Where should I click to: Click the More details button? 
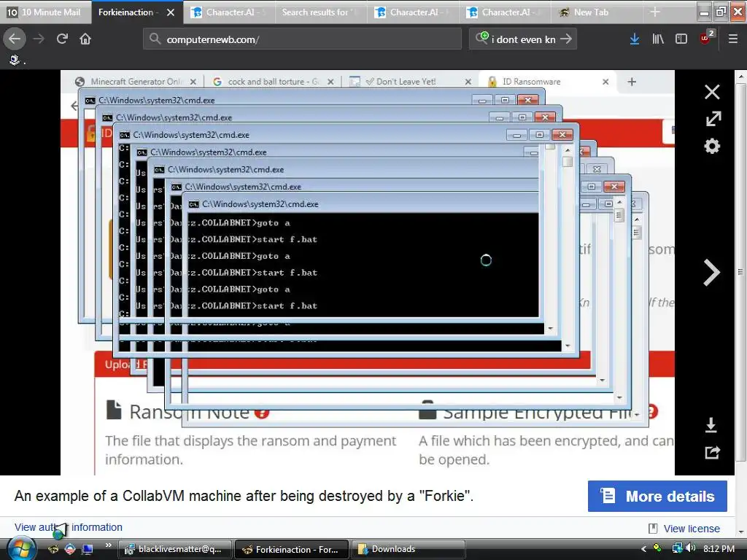657,496
